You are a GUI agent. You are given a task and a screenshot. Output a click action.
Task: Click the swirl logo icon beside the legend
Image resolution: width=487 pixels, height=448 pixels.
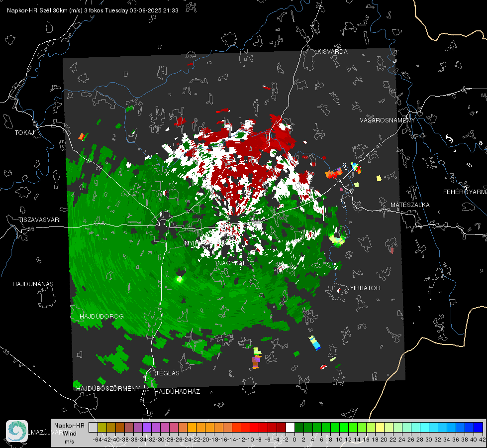17,431
